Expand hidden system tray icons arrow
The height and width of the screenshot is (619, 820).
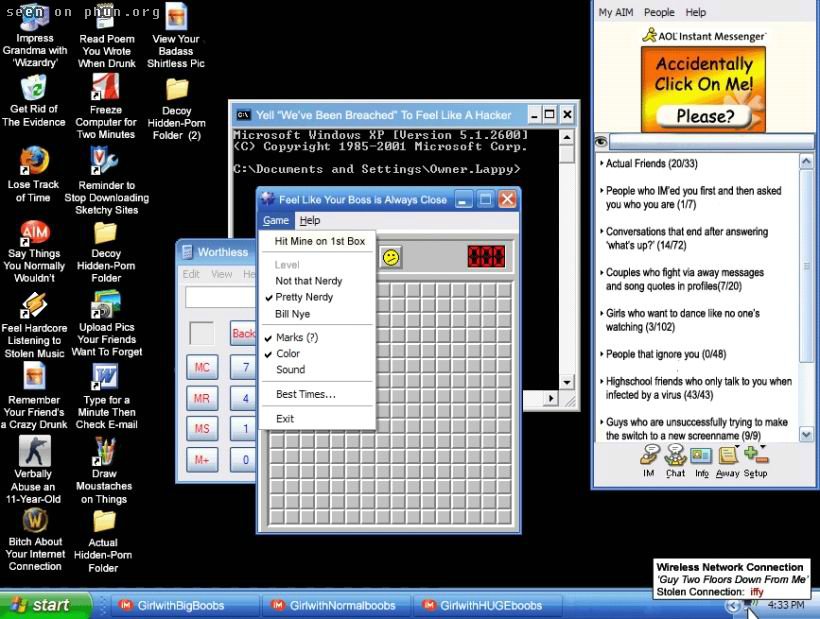point(733,605)
